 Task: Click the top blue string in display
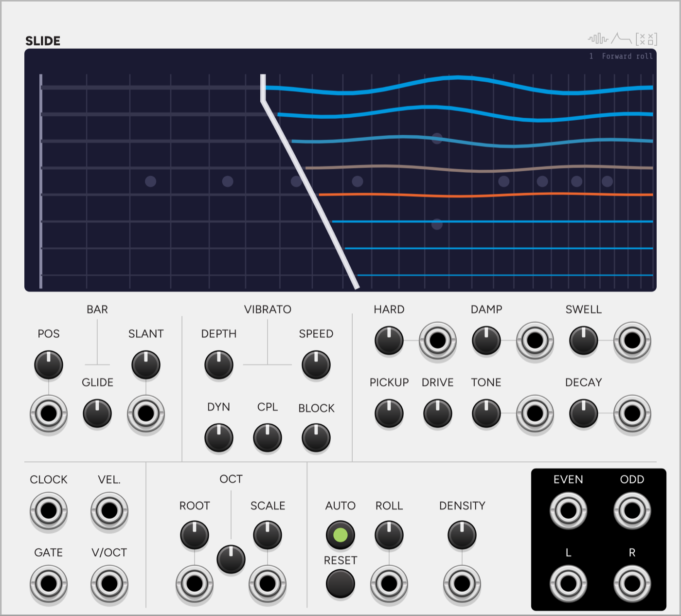pos(459,78)
